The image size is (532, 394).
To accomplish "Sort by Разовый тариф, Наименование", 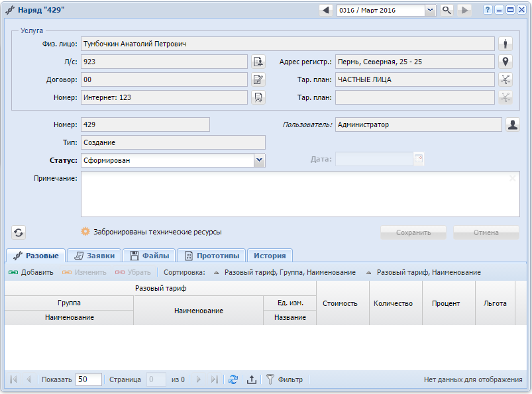I will click(423, 272).
